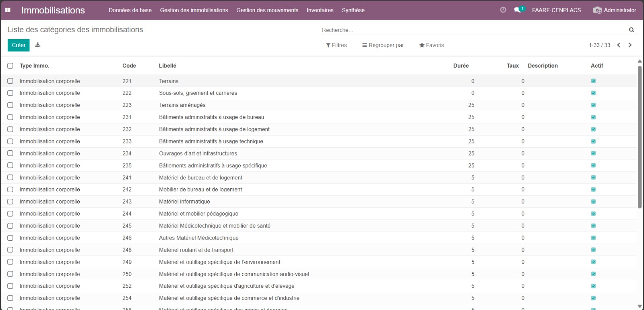644x310 pixels.
Task: Open the Données de base menu
Action: coord(130,10)
